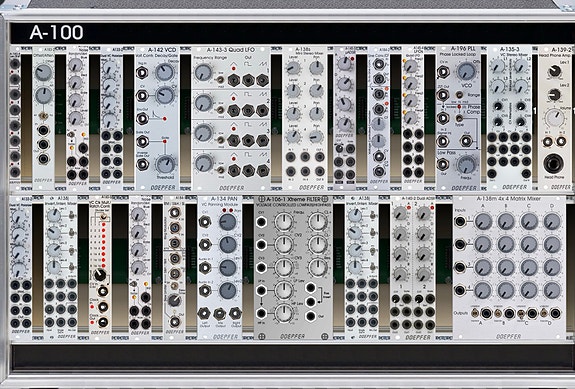The height and width of the screenshot is (389, 575).
Task: Adjust the VCO knob on A-196 PLL
Action: point(466,71)
